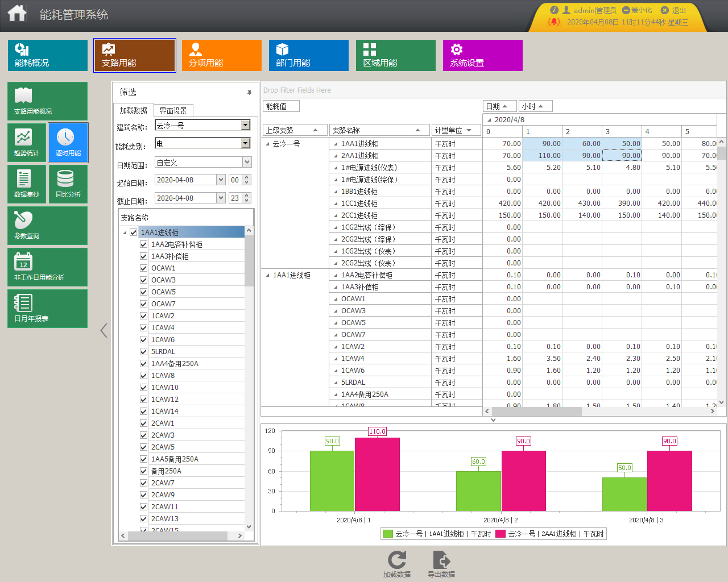Image resolution: width=728 pixels, height=582 pixels.
Task: Open 趋势统计 in the sidebar
Action: (x=27, y=143)
